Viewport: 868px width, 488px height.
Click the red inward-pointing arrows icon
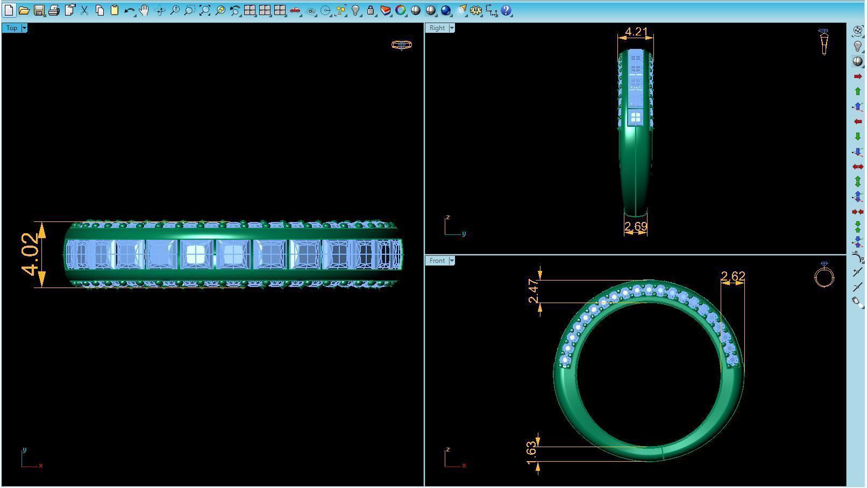[x=858, y=212]
